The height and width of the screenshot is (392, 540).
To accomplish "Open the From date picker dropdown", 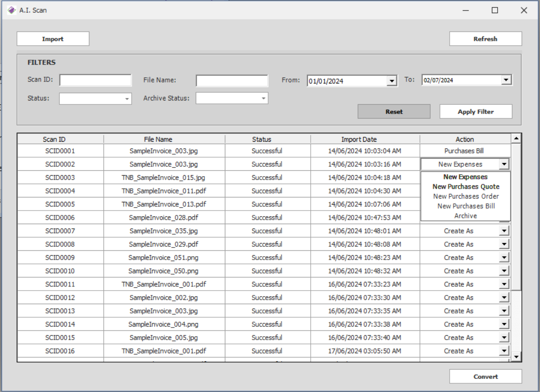I will tap(392, 81).
